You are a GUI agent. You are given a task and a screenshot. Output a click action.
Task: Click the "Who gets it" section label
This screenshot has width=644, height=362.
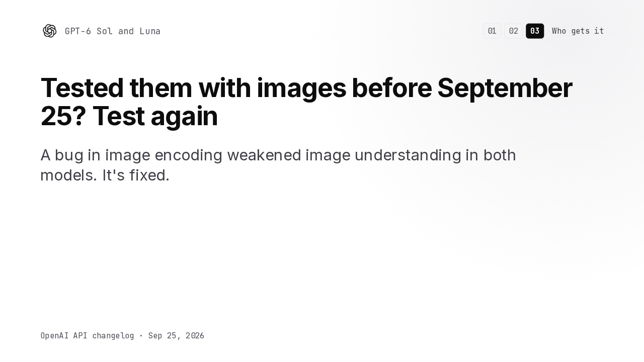pyautogui.click(x=578, y=31)
